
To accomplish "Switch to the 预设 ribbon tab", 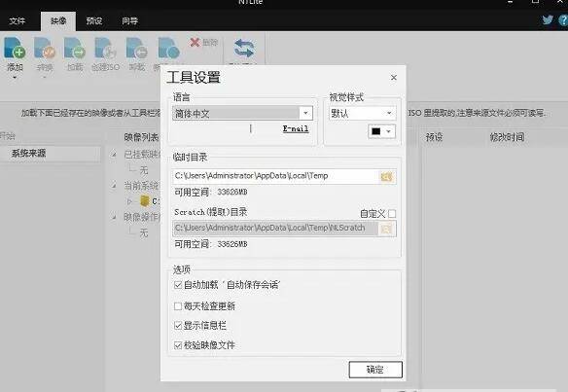I will tap(93, 21).
